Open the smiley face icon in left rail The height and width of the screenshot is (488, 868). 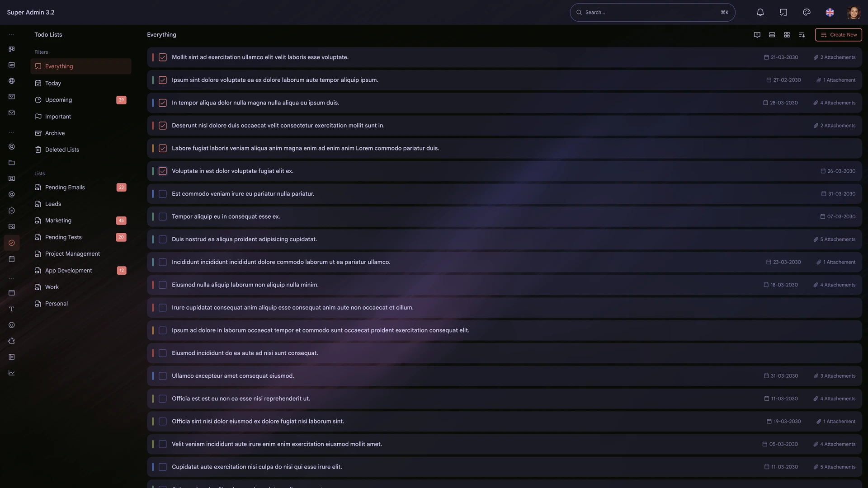(x=12, y=325)
